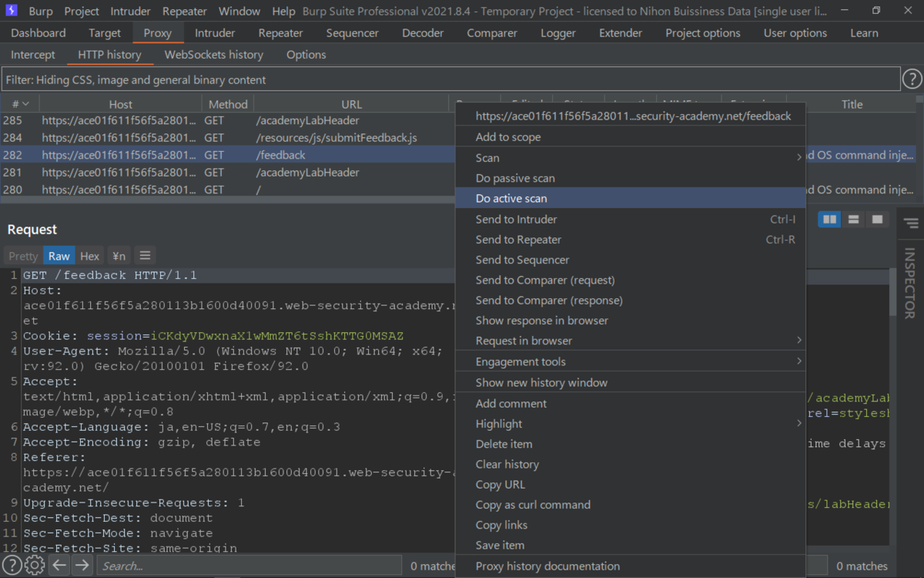Select Send to Sequencer menu entry

pos(630,260)
